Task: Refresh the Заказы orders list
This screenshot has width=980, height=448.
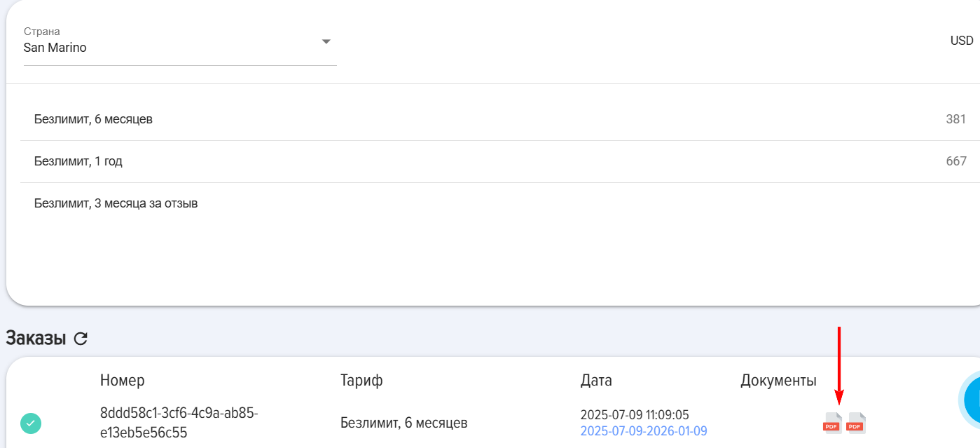Action: (81, 339)
